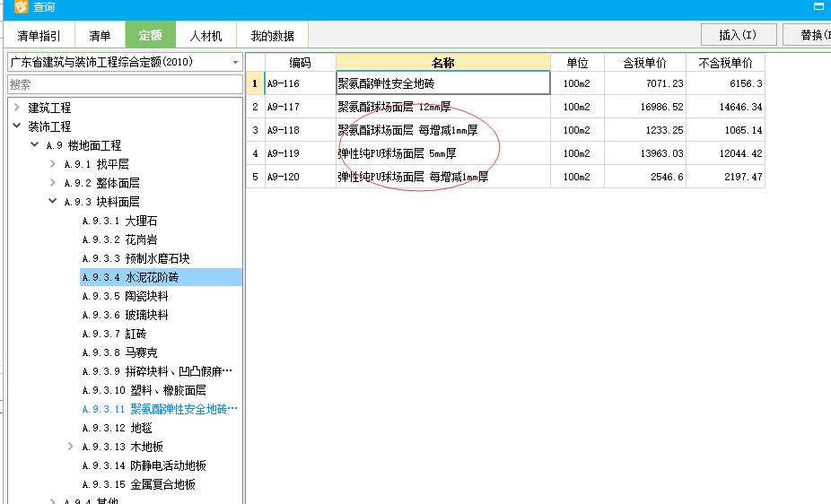Select A.9.3.14 防静电活动地板 item
831x504 pixels.
144,465
